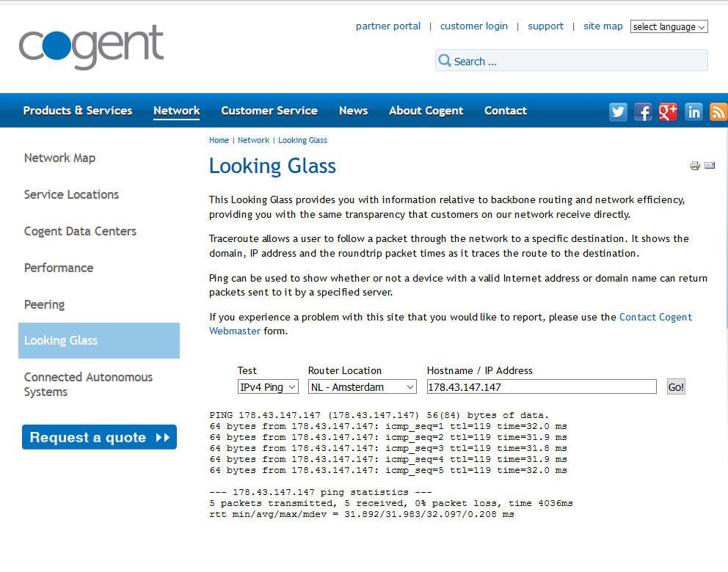Open the select language dropdown
728x572 pixels.
[x=669, y=27]
